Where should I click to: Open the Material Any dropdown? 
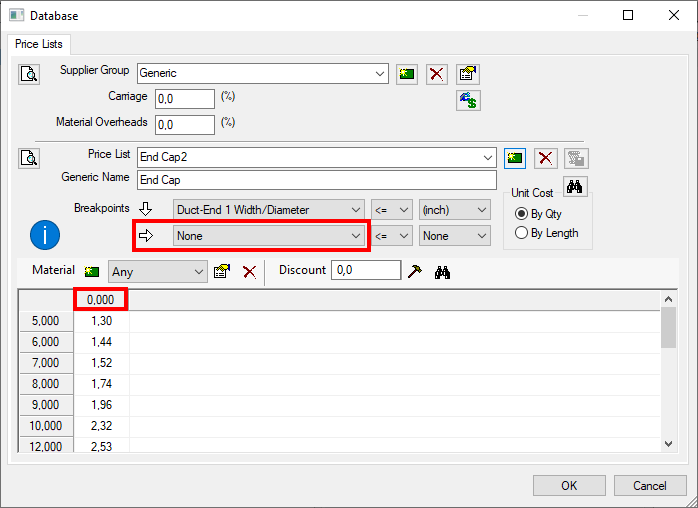(158, 272)
